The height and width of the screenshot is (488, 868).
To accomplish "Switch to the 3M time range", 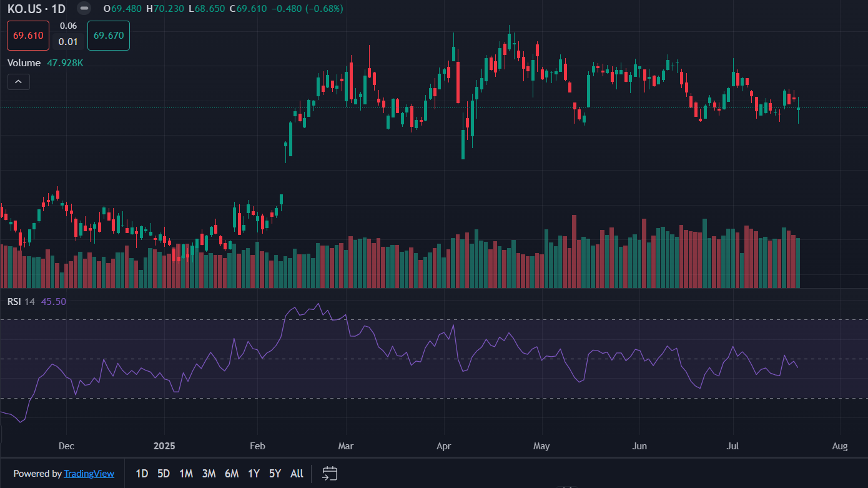I will [209, 474].
